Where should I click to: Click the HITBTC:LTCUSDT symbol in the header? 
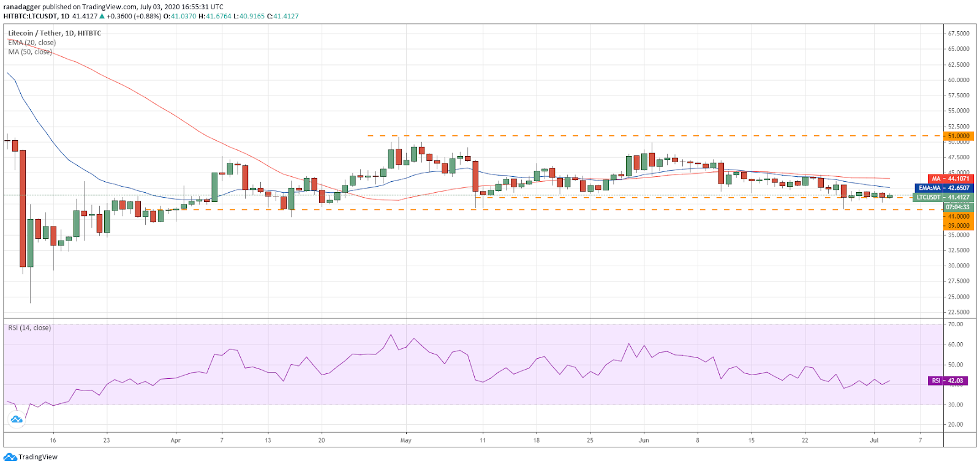(31, 17)
